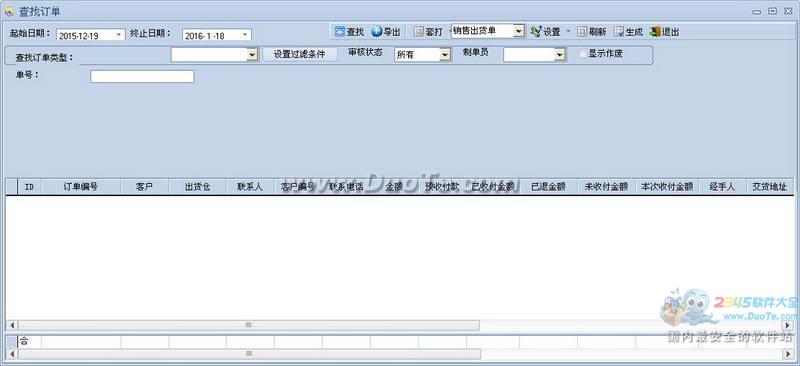Click the 未收付金额 column header
Screen dimensions: 800x366
tap(606, 187)
